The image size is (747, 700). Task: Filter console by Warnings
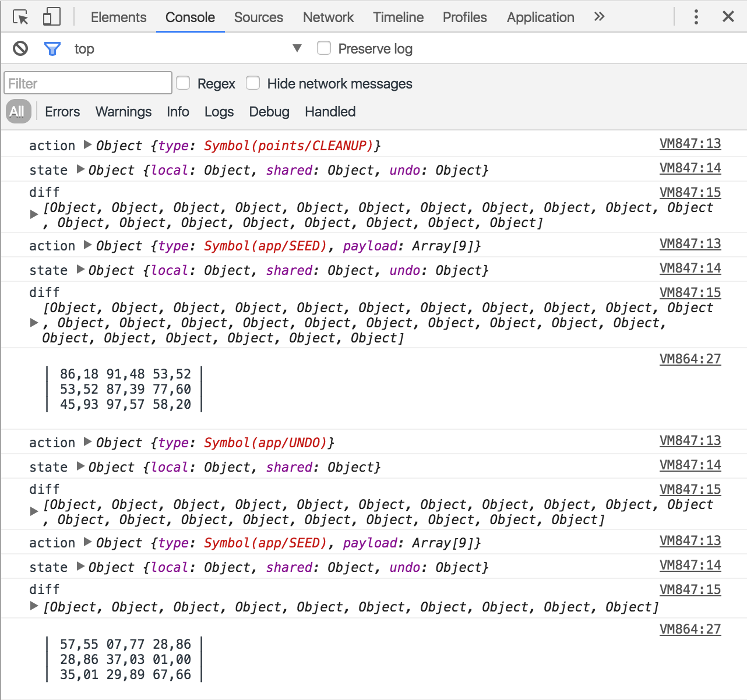[124, 111]
